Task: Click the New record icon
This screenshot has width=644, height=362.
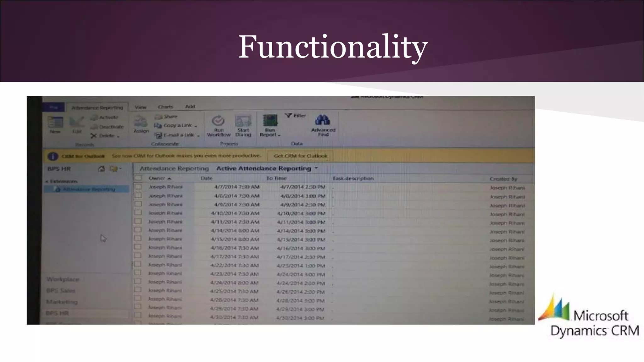Action: (x=55, y=122)
